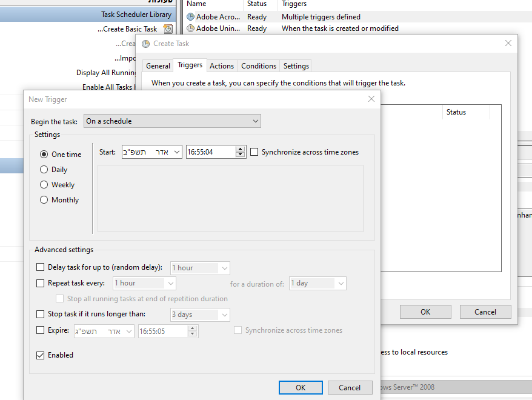Select the Weekly schedule option
532x400 pixels.
pos(44,185)
